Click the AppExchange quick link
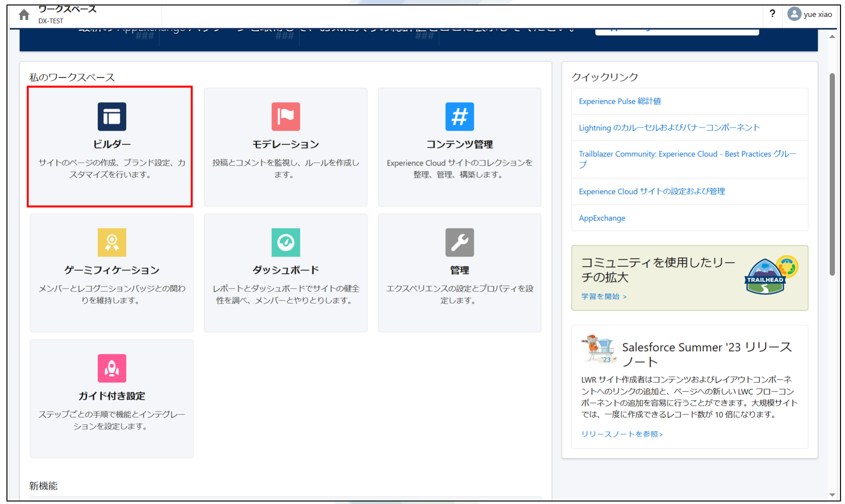845x504 pixels. pyautogui.click(x=602, y=218)
